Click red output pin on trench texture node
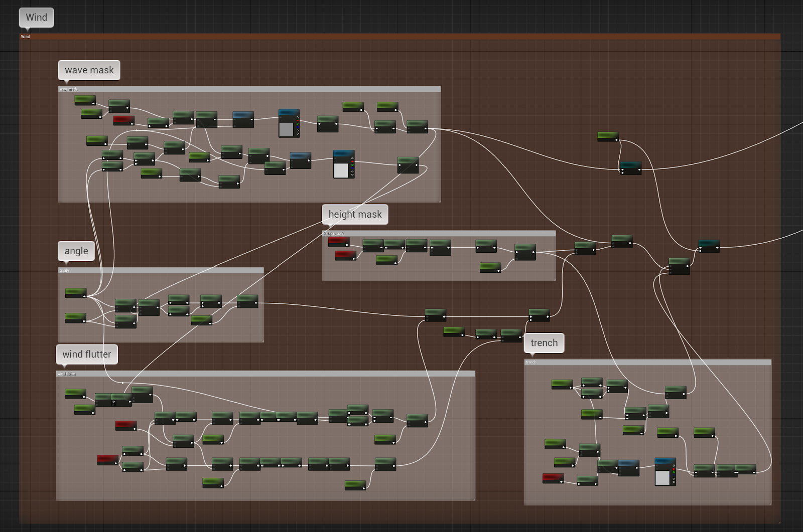 click(674, 469)
